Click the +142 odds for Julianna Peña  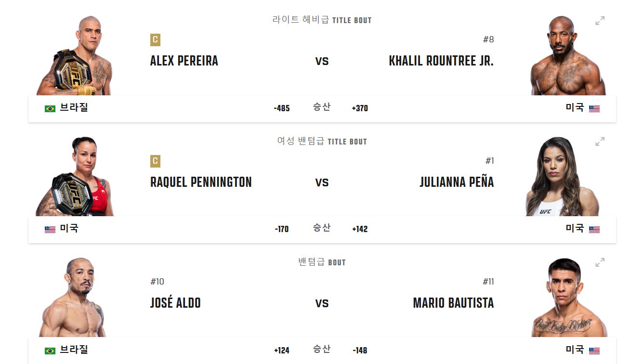coord(361,230)
